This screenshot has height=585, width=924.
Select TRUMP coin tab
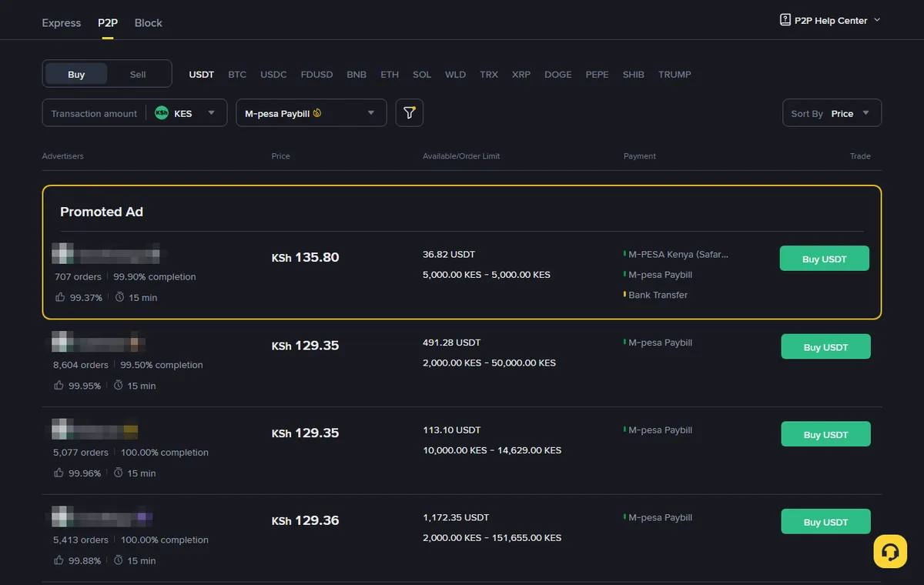tap(675, 75)
